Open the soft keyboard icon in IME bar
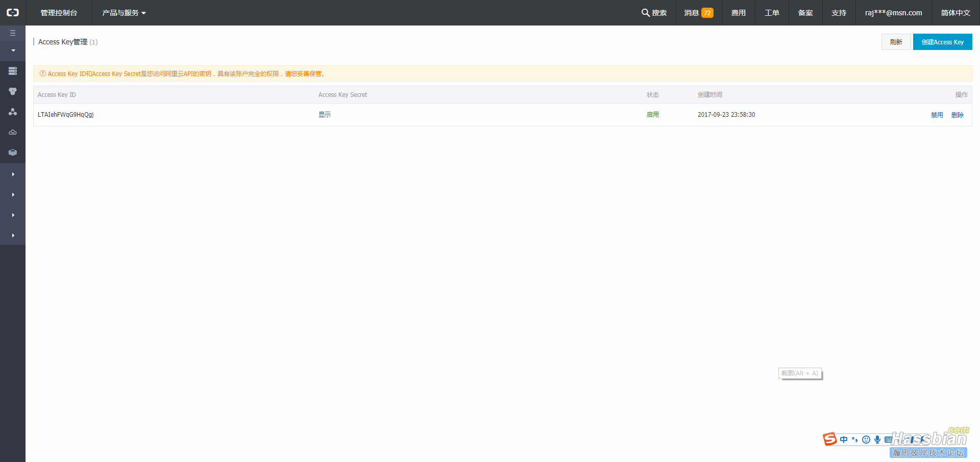This screenshot has height=462, width=980. tap(888, 440)
